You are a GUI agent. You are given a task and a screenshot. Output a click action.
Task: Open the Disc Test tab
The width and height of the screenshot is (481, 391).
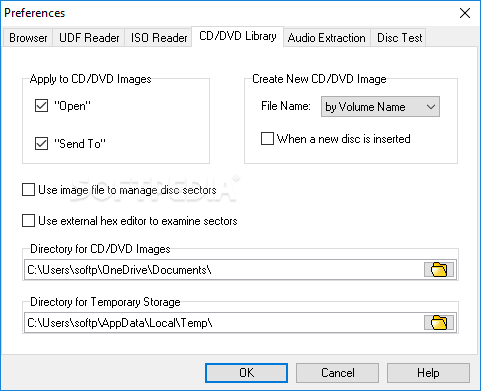tap(399, 38)
